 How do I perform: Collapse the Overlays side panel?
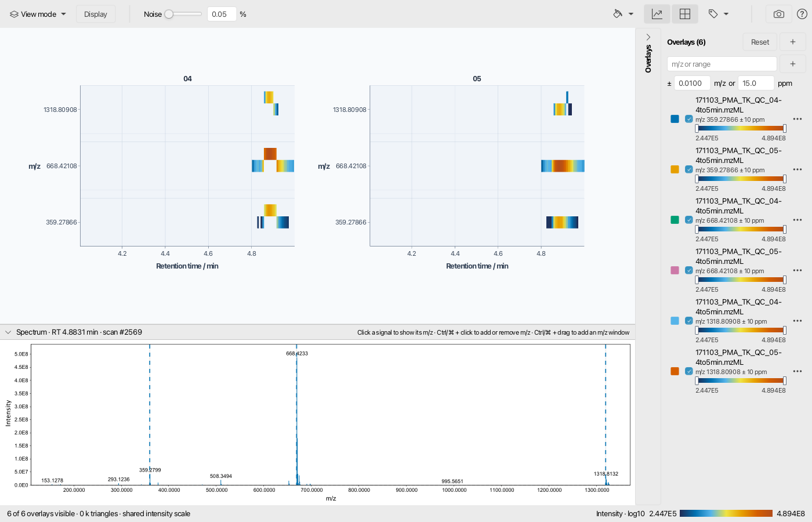click(x=648, y=37)
